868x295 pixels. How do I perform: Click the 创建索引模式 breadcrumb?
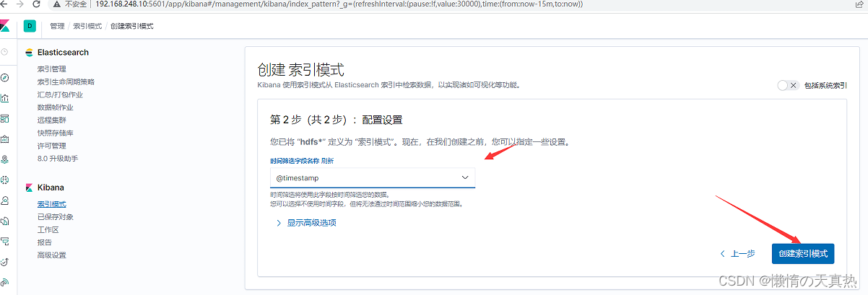point(131,27)
